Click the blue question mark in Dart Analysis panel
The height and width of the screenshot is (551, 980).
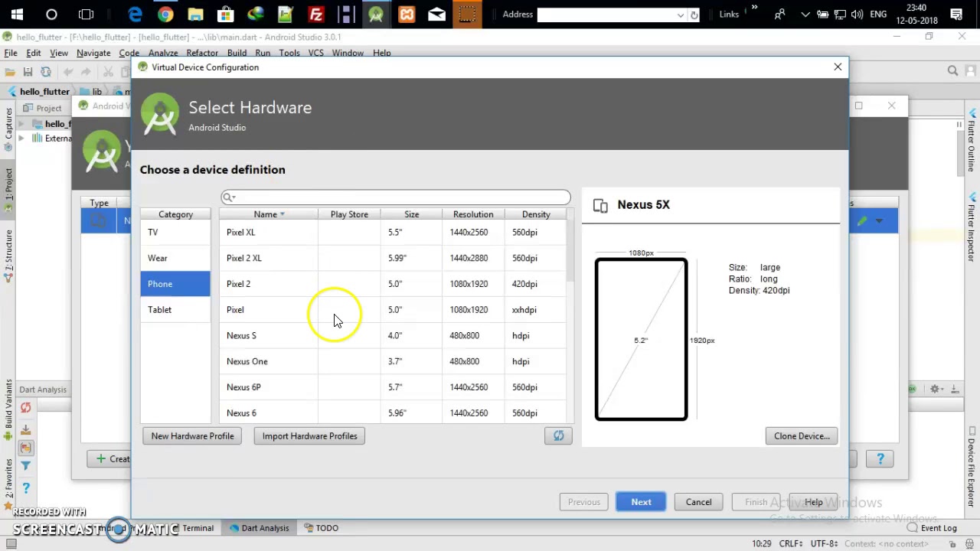[x=25, y=487]
